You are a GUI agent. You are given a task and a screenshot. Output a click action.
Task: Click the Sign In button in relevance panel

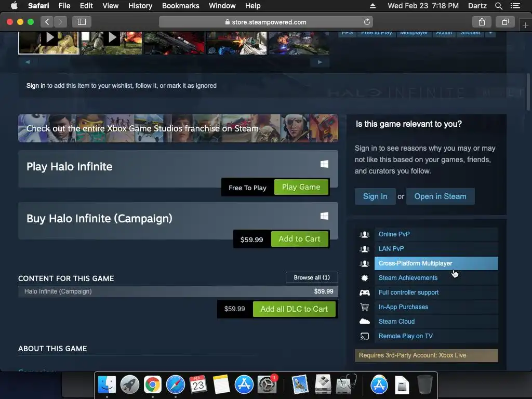pos(375,196)
